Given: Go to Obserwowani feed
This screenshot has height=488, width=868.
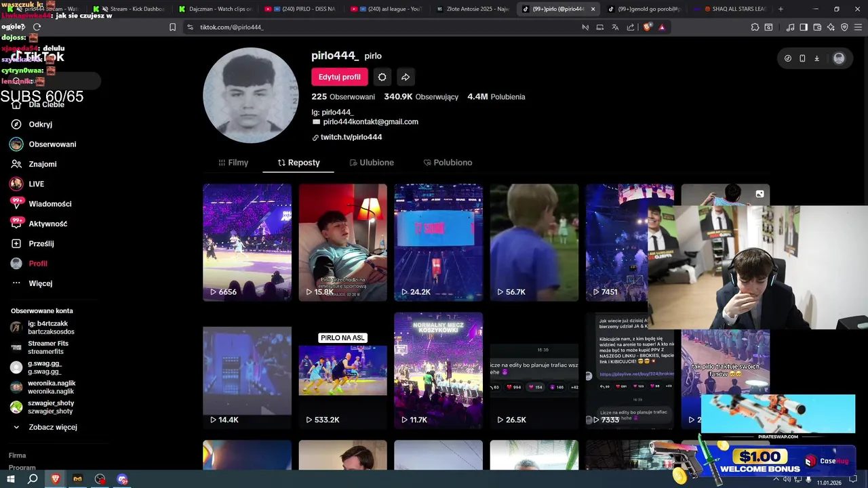Looking at the screenshot, I should point(43,144).
